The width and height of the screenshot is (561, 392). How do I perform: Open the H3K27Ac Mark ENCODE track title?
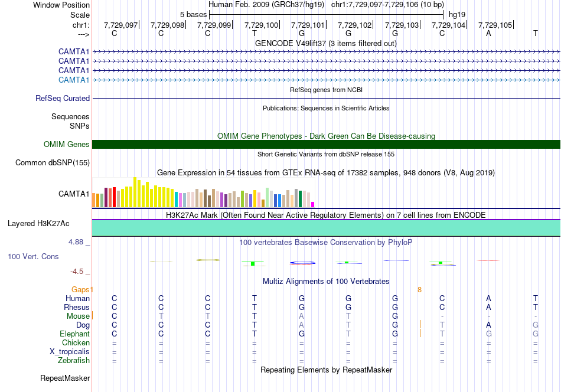click(326, 215)
